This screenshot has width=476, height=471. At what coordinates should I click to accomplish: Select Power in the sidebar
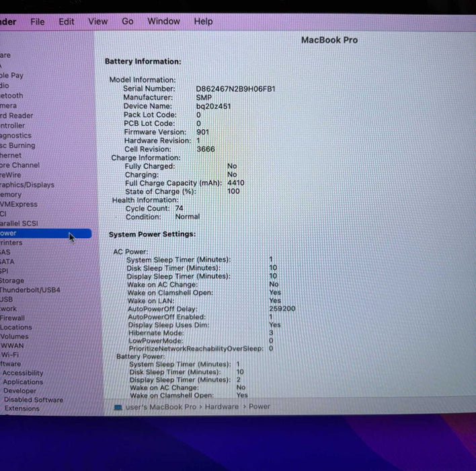46,233
